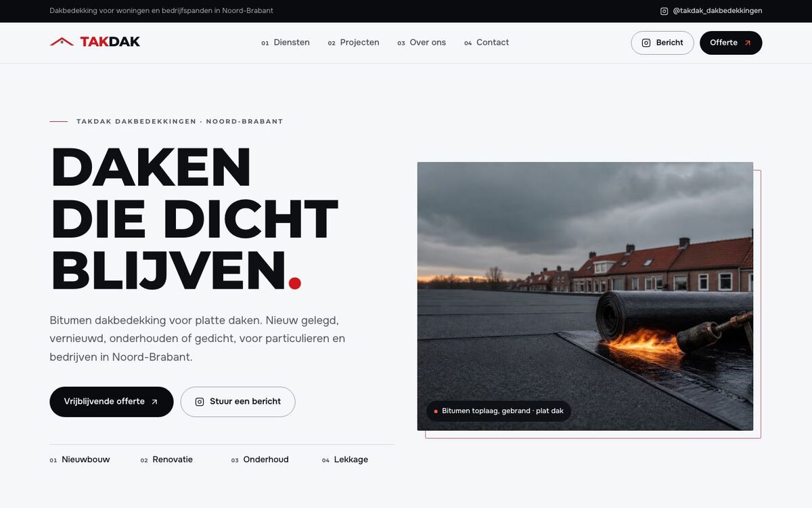Screen dimensions: 812x508
Task: Select the Lekkage service link
Action: [x=345, y=459]
